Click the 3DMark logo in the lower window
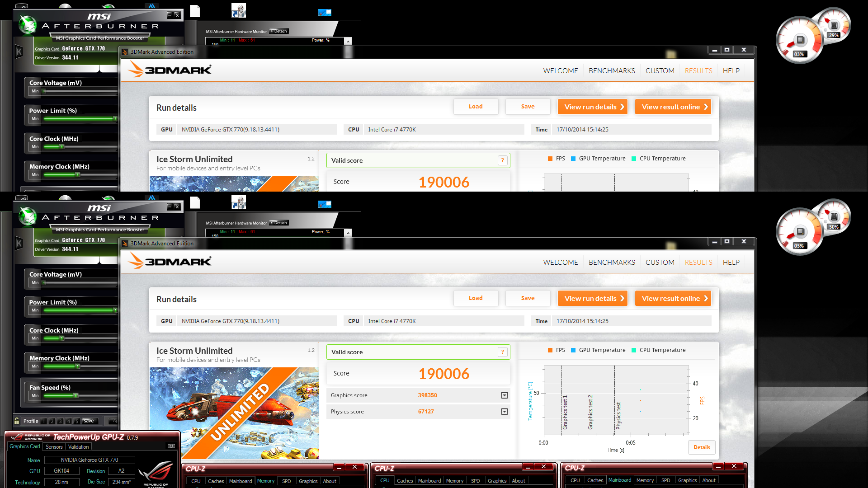This screenshot has width=868, height=488. (170, 262)
